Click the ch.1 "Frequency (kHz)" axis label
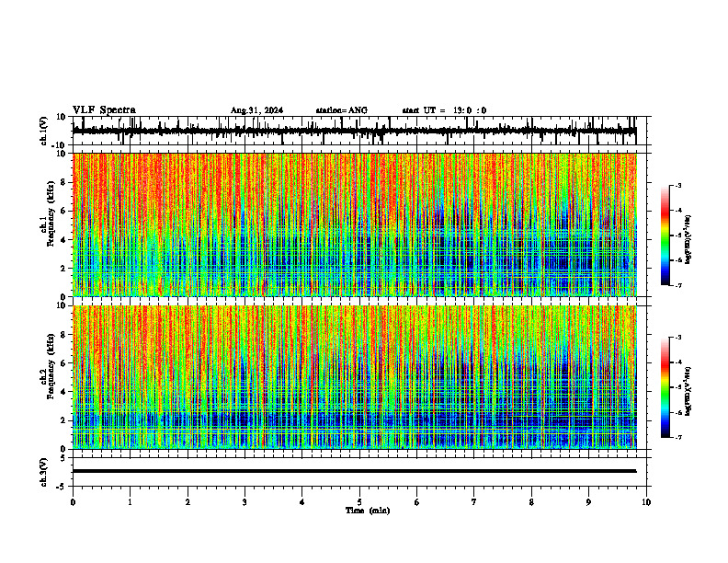This screenshot has width=728, height=563. 51,212
